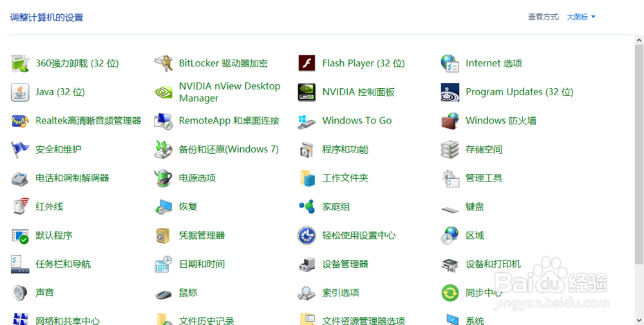Image resolution: width=644 pixels, height=325 pixels.
Task: Click the 管理工具 gear icon
Action: [x=450, y=178]
